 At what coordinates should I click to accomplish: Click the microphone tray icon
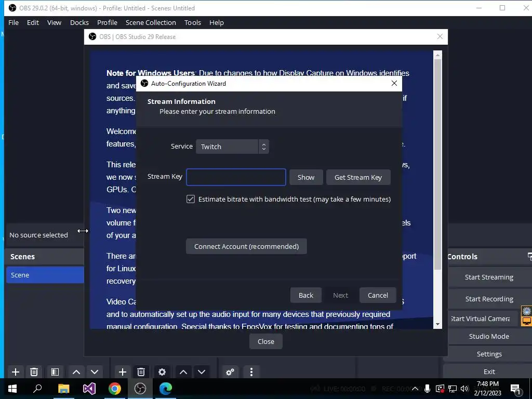(427, 389)
